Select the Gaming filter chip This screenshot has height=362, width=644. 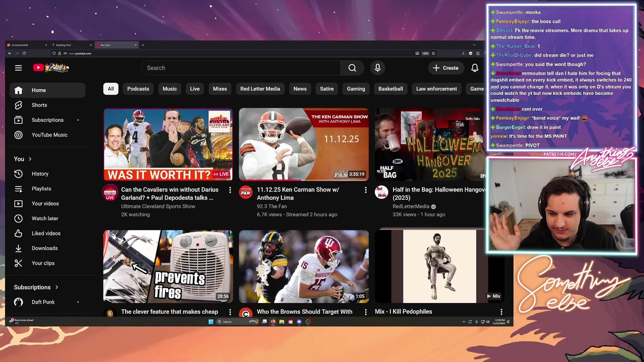356,89
